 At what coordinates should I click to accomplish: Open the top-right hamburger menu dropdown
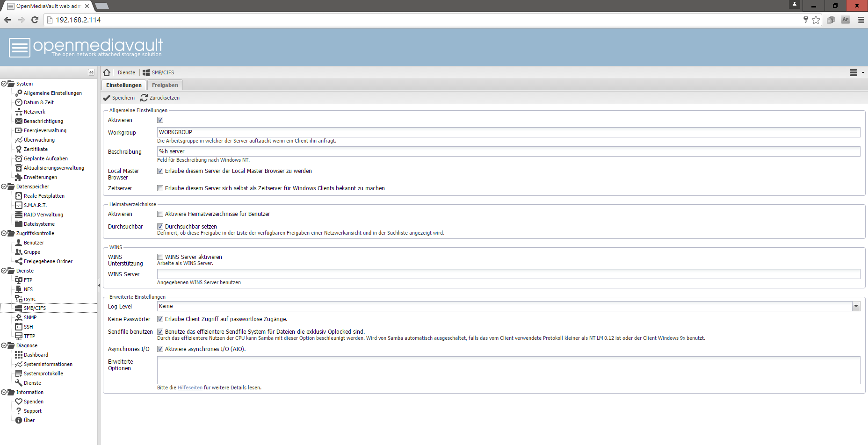tap(857, 72)
